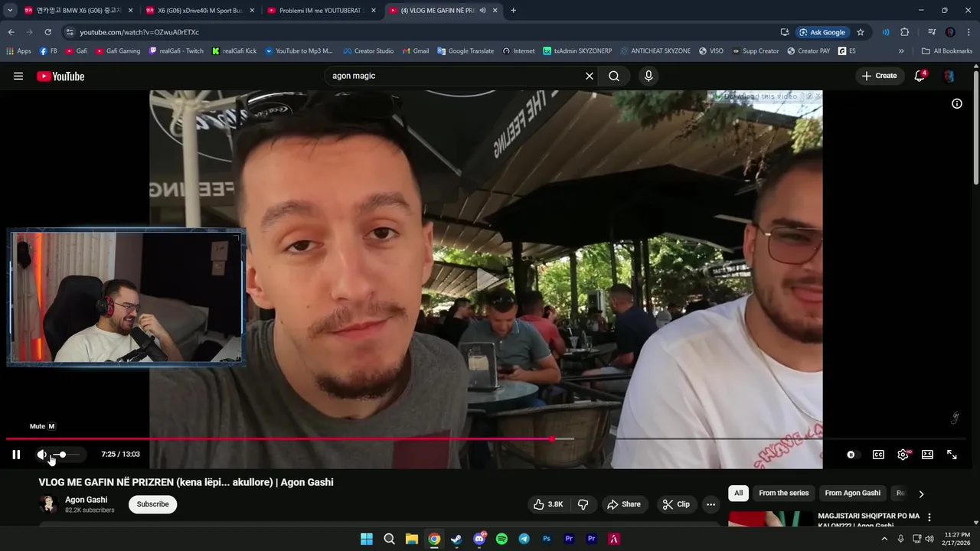Open Spotify from taskbar
The width and height of the screenshot is (980, 551).
tap(501, 539)
